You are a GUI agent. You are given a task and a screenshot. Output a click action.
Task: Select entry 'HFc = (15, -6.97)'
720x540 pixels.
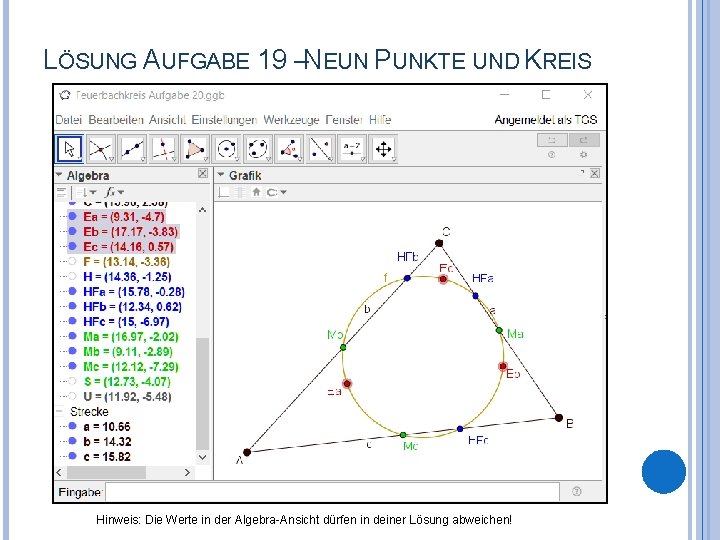126,321
